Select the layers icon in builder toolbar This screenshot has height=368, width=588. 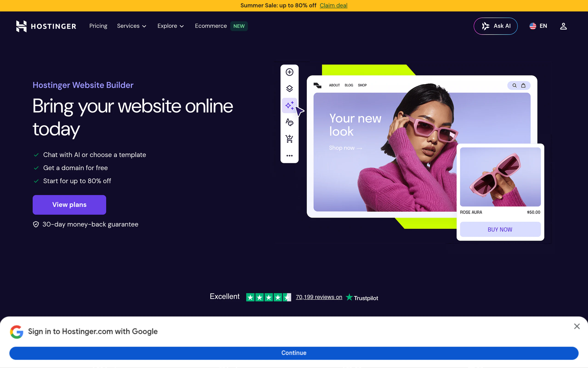(289, 89)
